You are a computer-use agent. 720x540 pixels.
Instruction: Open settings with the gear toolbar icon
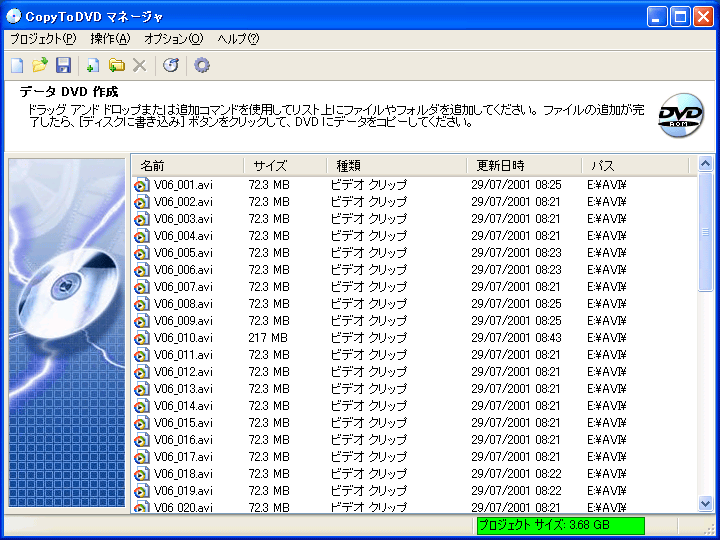(202, 65)
